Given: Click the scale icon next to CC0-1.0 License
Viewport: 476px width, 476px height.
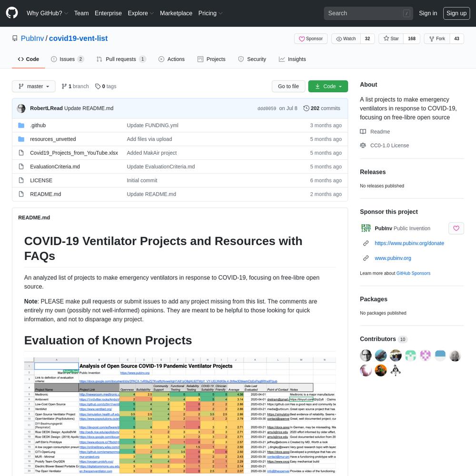Looking at the screenshot, I should (x=363, y=145).
